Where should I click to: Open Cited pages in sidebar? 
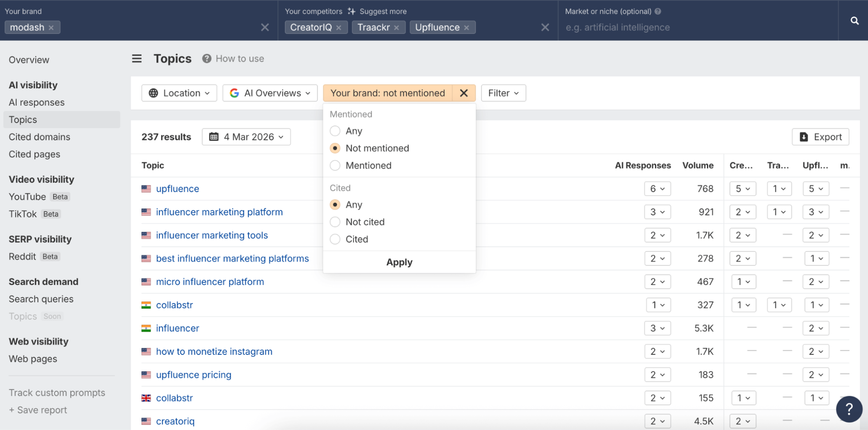[34, 154]
